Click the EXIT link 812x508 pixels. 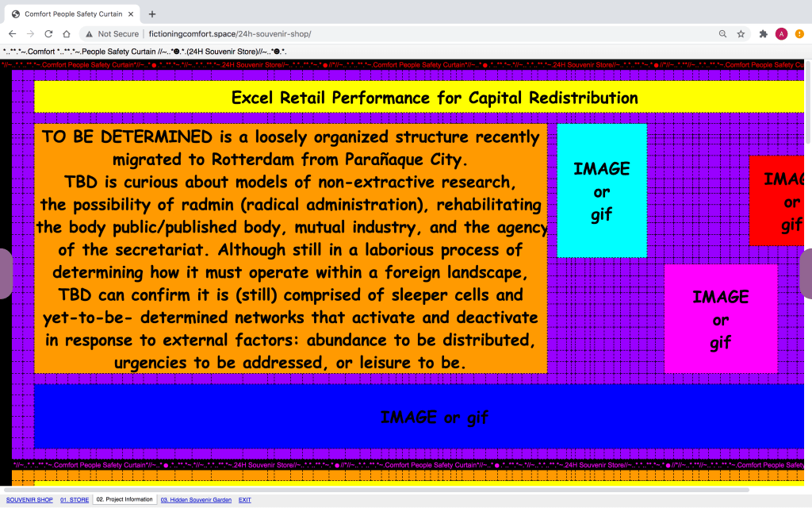(x=245, y=500)
